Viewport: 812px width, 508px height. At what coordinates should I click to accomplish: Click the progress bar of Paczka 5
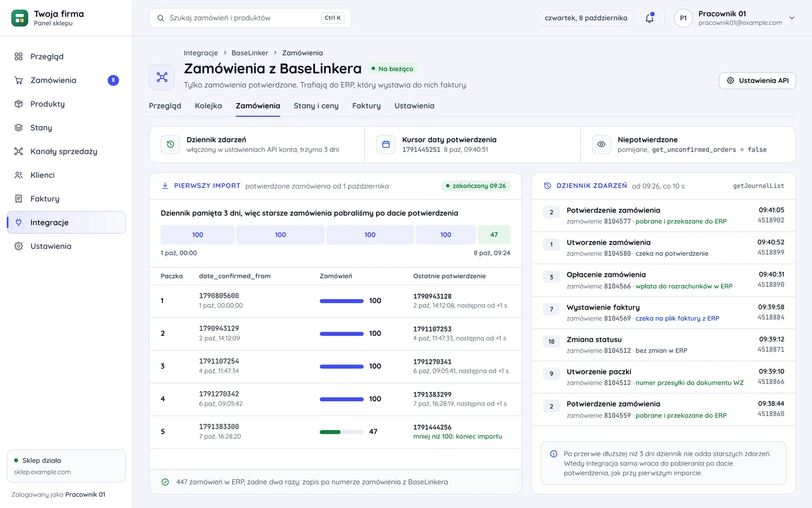coord(342,432)
